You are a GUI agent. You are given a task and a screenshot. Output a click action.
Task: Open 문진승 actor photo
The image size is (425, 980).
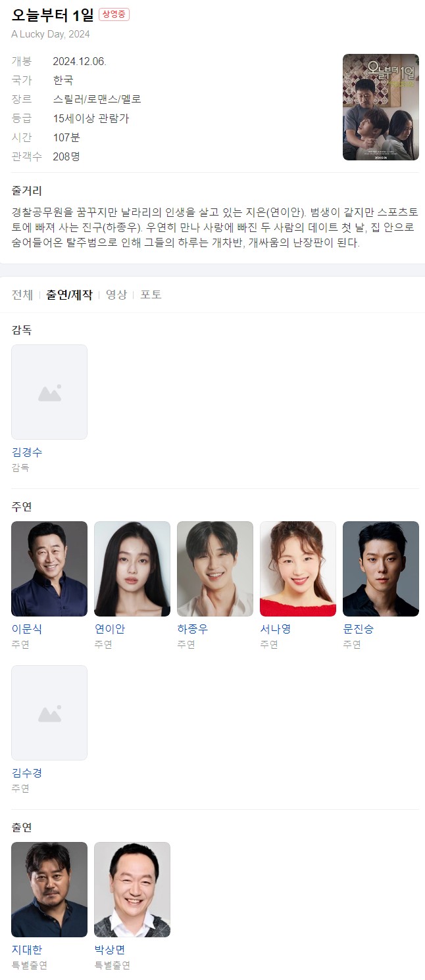point(381,569)
